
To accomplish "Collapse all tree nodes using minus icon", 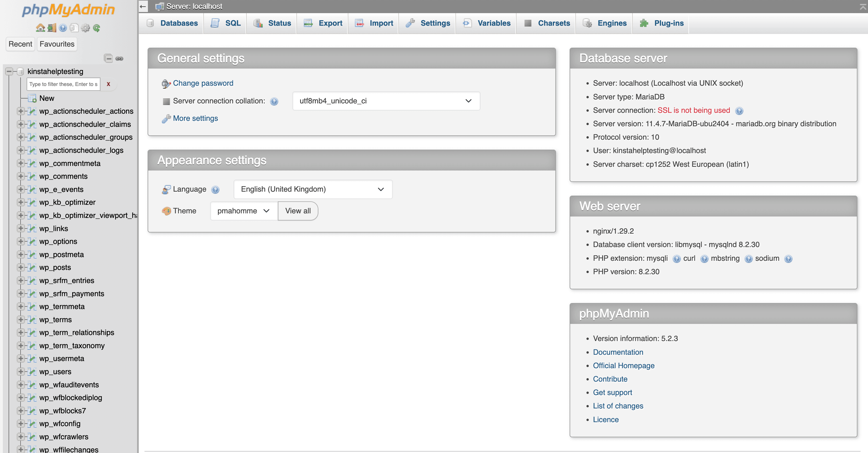I will (108, 58).
